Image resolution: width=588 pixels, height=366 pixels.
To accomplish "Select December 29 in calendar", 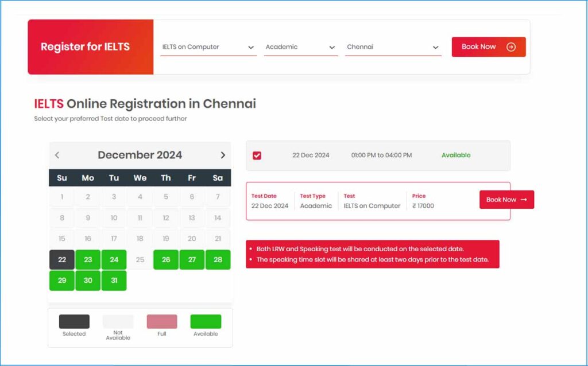I will [62, 281].
